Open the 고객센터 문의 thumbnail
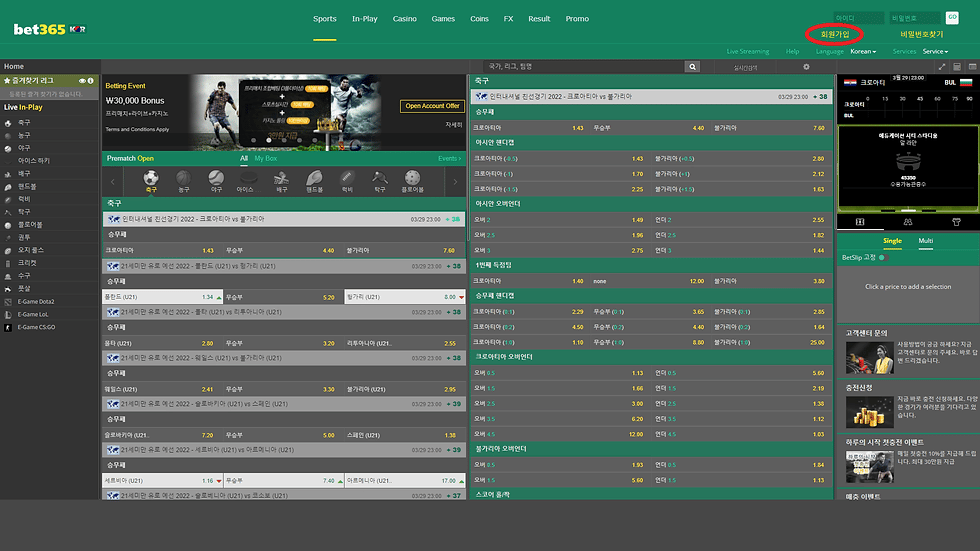The height and width of the screenshot is (551, 980). tap(869, 357)
